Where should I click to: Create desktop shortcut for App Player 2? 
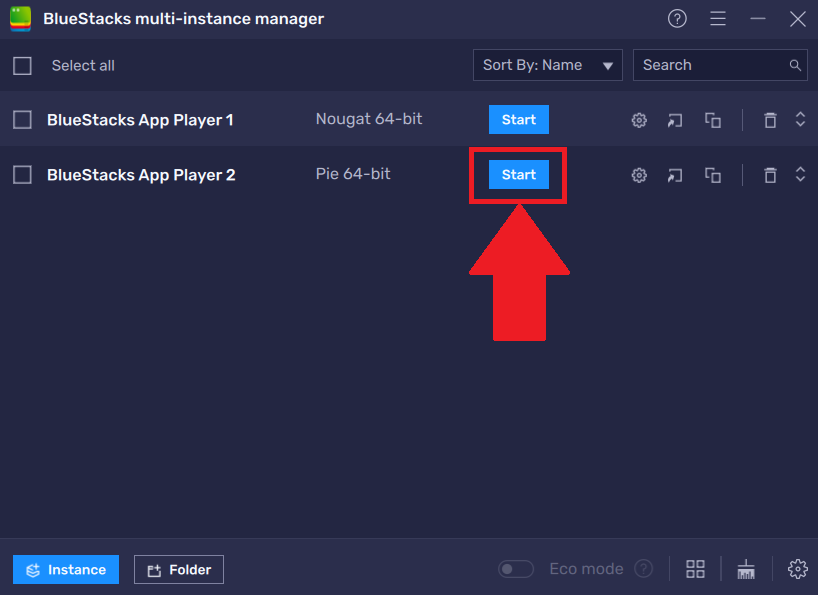click(675, 175)
